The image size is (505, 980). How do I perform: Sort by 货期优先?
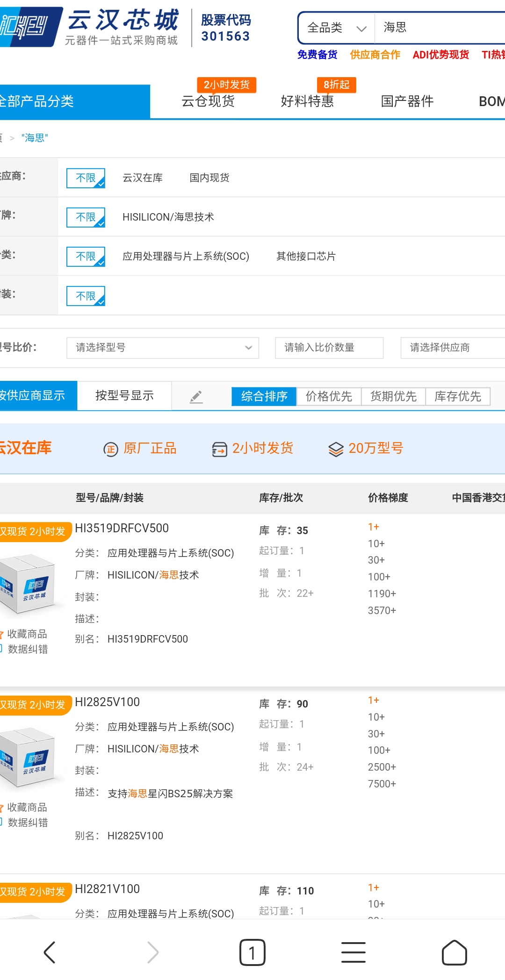pos(393,397)
